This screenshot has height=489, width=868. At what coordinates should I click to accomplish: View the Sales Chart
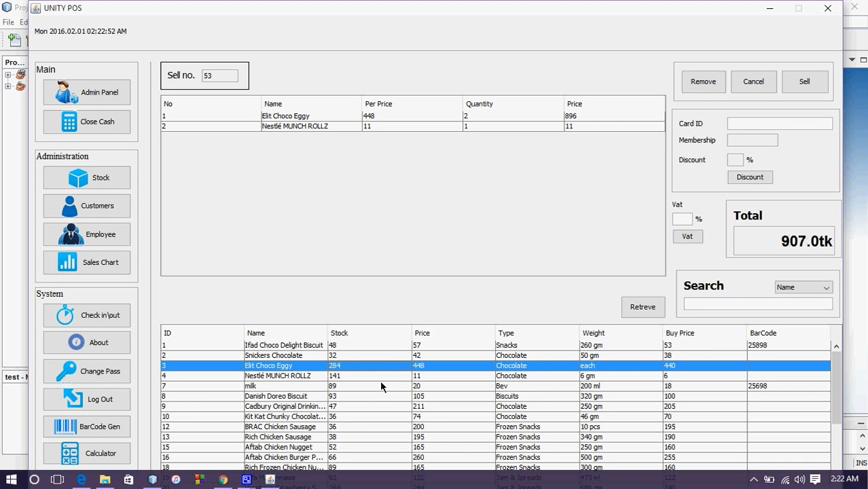[86, 262]
